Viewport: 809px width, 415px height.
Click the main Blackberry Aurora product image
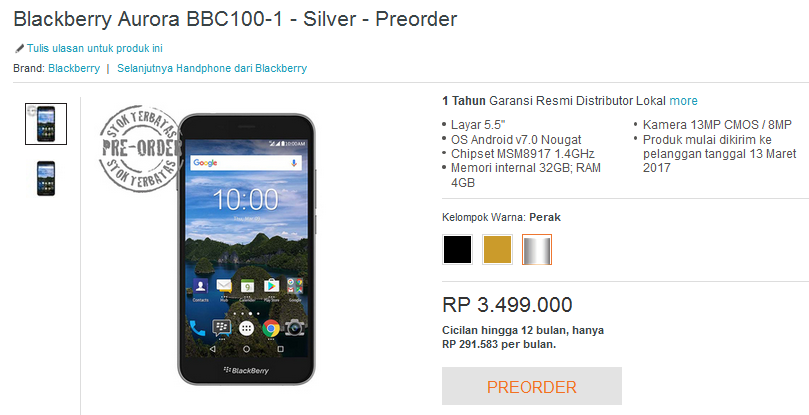[x=246, y=249]
